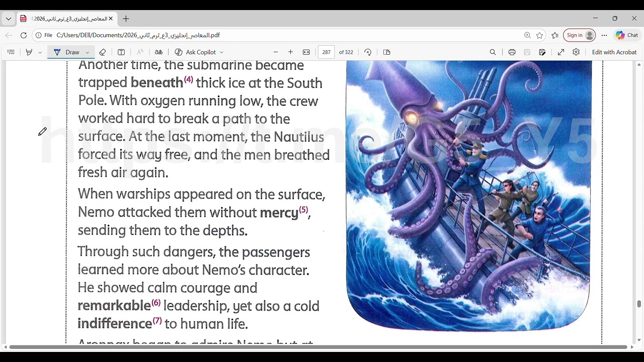Viewport: 644px width, 362px height.
Task: Expand the Ask Copilot dropdown arrow
Action: click(x=221, y=52)
